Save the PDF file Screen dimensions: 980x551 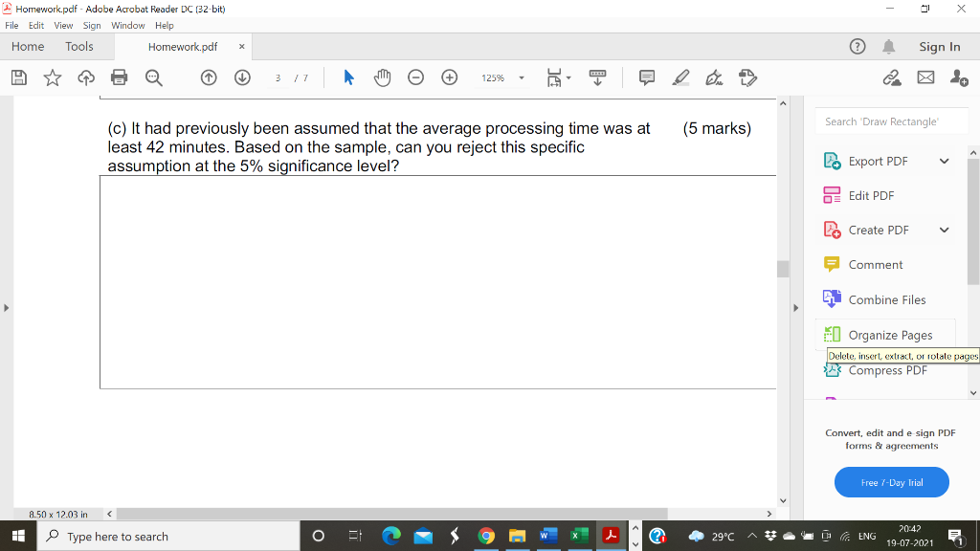[x=18, y=77]
